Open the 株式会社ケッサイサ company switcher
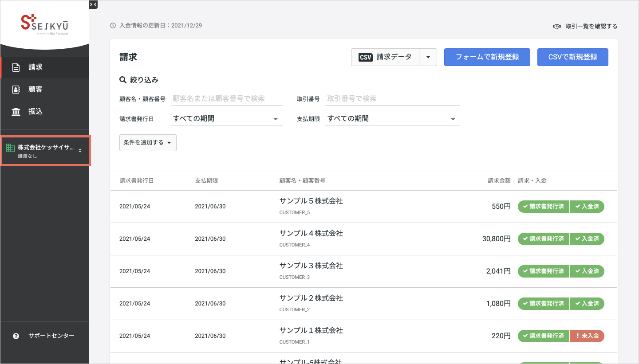The width and height of the screenshot is (639, 364). pos(45,151)
